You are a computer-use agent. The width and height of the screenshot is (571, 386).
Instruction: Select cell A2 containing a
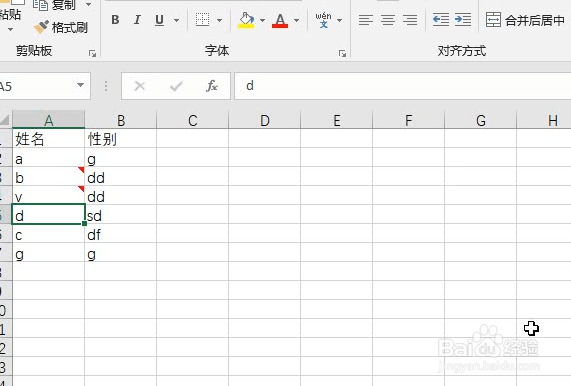click(x=48, y=157)
